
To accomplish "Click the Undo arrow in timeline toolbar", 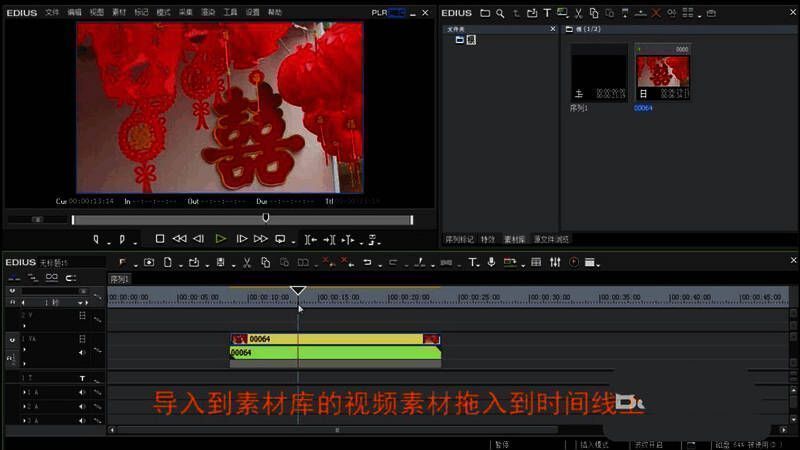I will (x=367, y=262).
